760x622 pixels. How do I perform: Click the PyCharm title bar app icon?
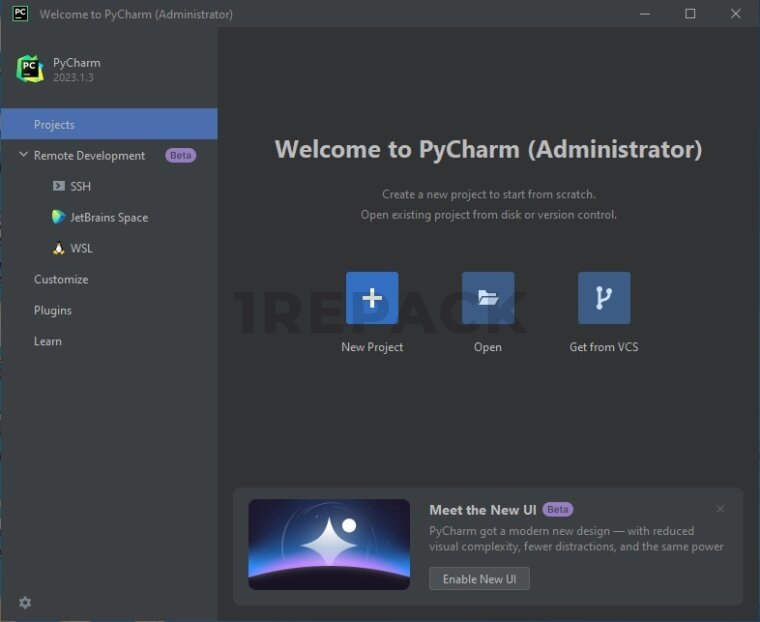[20, 14]
